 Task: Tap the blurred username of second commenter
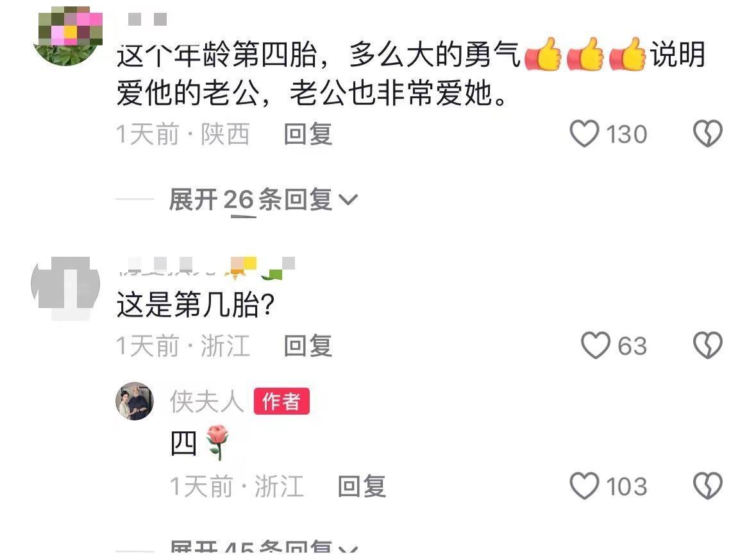tap(206, 267)
